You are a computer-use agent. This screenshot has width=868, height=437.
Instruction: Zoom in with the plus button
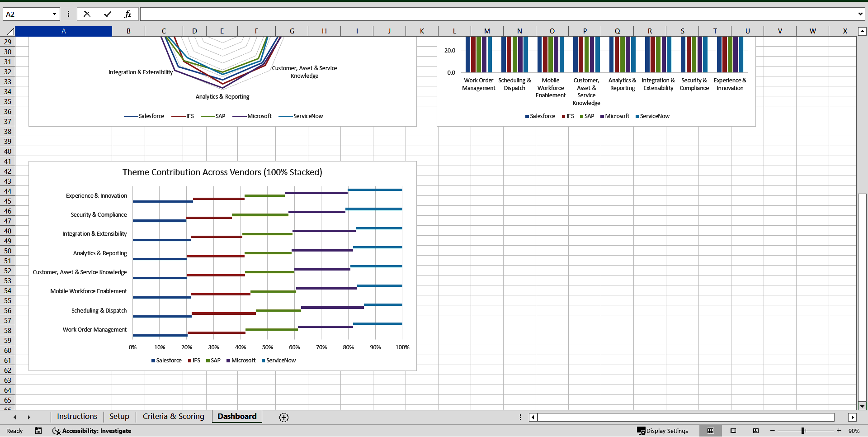coord(839,431)
